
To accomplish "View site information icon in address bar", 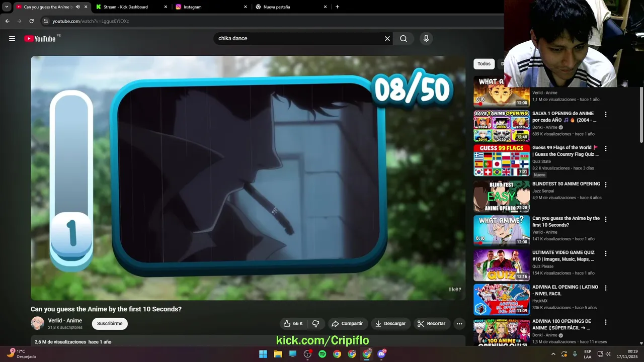I will tap(46, 21).
